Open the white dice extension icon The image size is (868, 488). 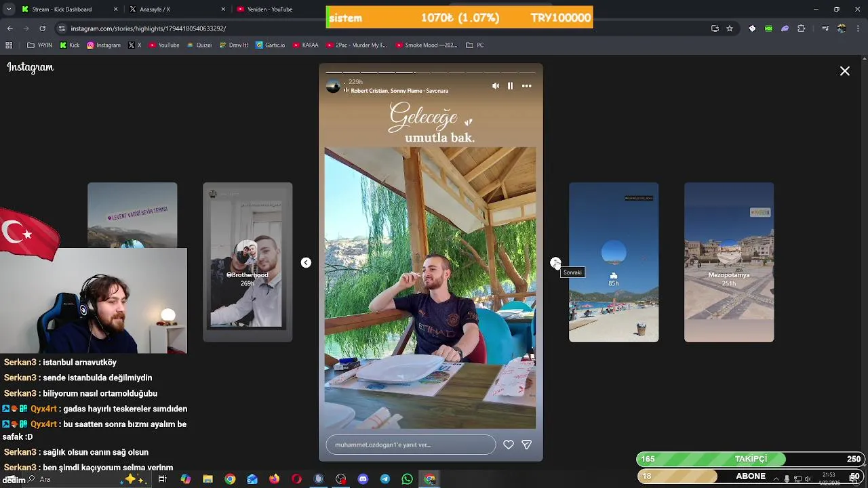click(x=752, y=28)
